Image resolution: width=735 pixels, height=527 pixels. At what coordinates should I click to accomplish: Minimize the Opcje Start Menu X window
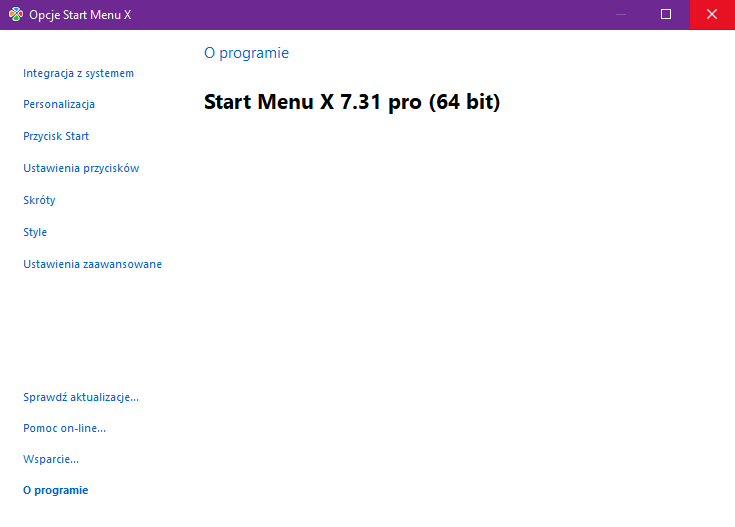click(621, 15)
